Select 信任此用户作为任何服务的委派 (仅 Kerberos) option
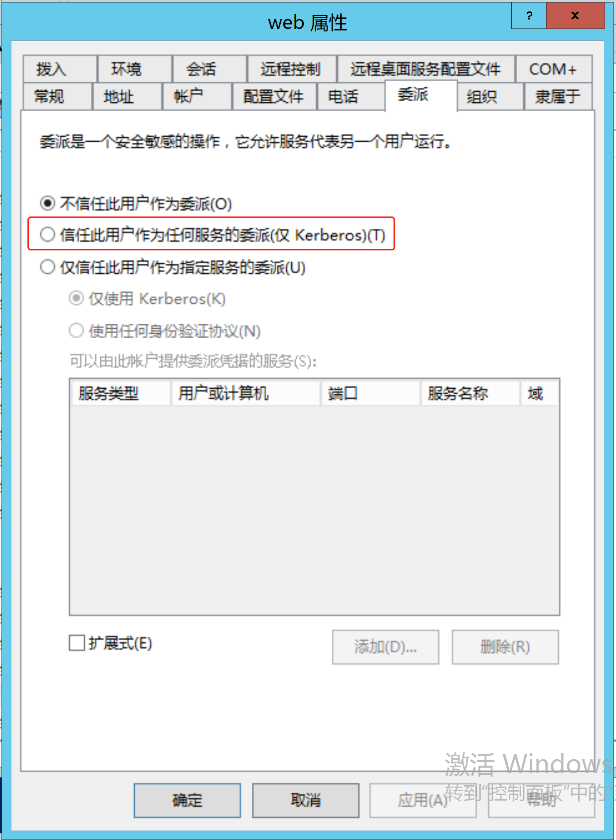Image resolution: width=616 pixels, height=840 pixels. pyautogui.click(x=212, y=234)
